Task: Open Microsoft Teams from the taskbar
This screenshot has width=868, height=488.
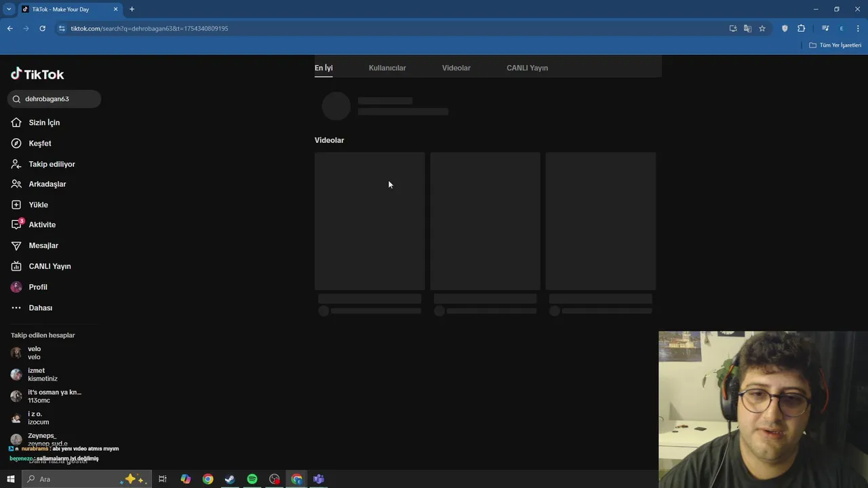Action: 319,479
